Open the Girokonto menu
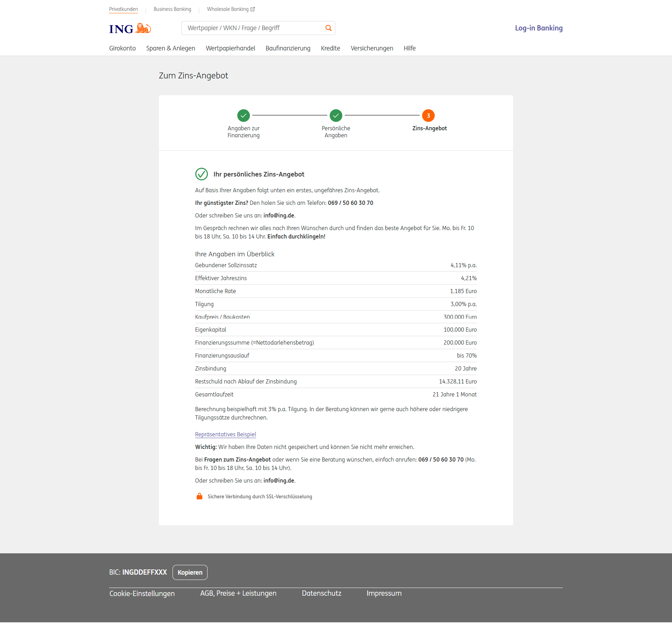Viewport: 672px width, 623px height. point(122,48)
